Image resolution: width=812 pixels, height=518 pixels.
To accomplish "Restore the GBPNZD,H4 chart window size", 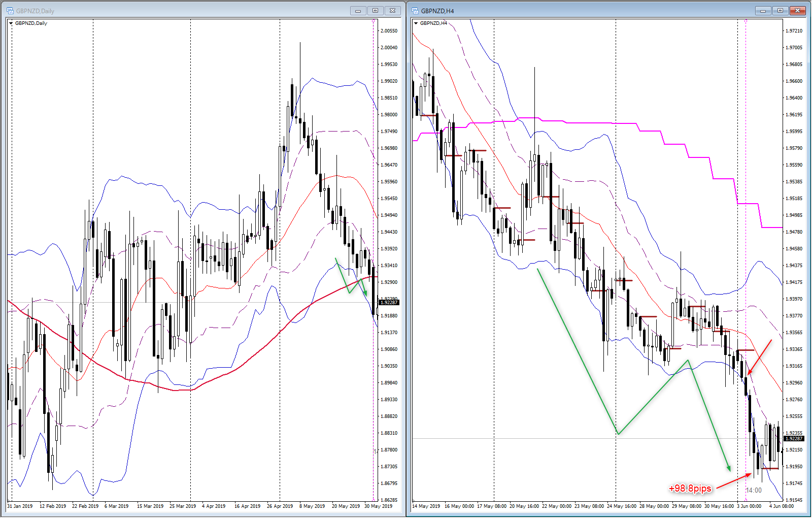I will [x=780, y=11].
